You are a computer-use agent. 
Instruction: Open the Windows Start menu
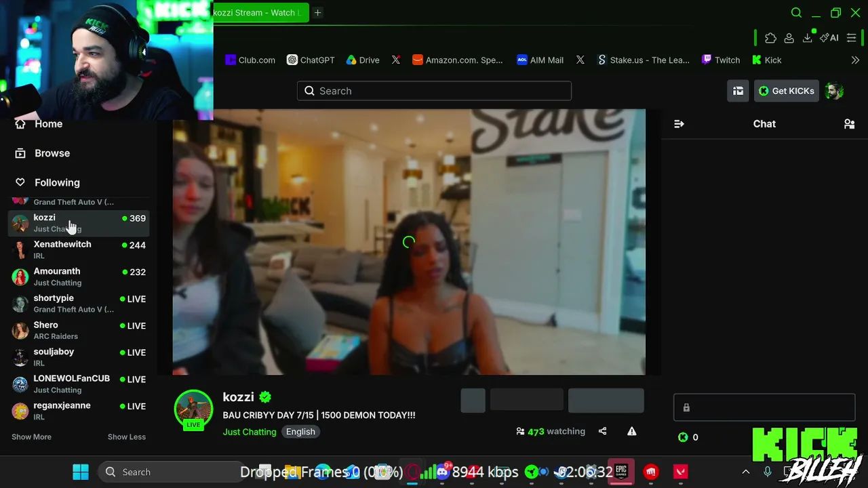click(x=81, y=472)
